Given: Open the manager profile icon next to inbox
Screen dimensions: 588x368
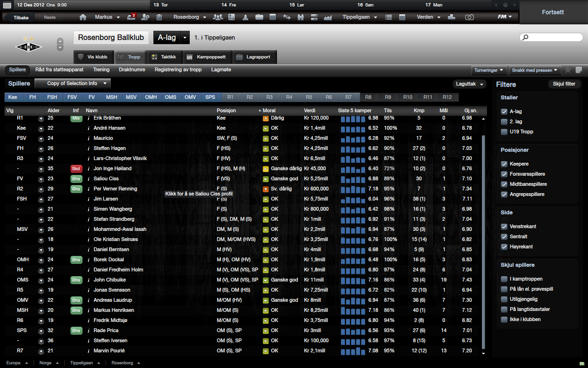Looking at the screenshot, I should point(146,17).
